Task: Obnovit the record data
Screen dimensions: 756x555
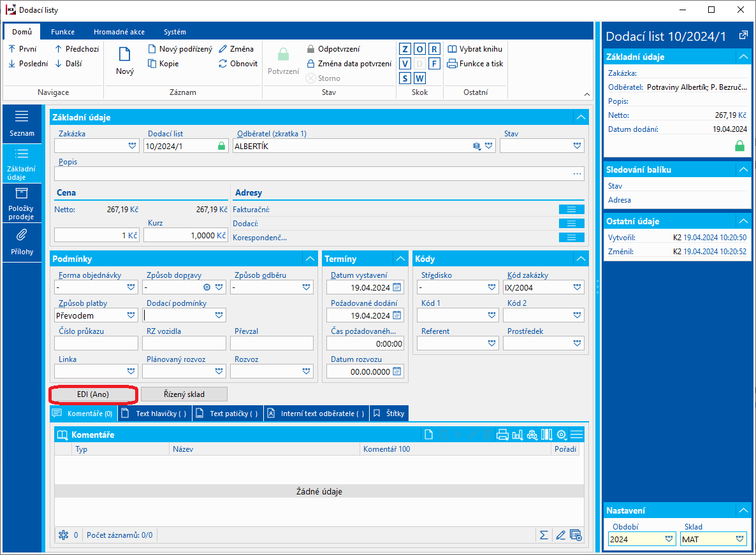Action: (x=238, y=63)
